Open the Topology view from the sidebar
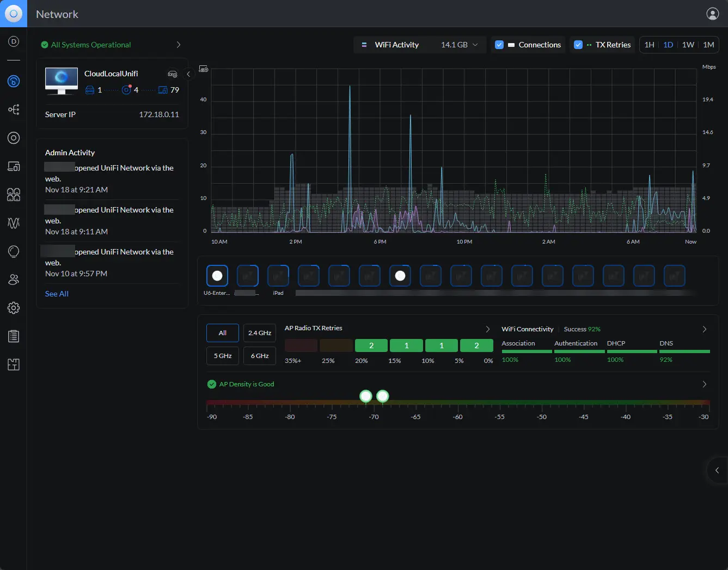This screenshot has width=728, height=570. 14,110
